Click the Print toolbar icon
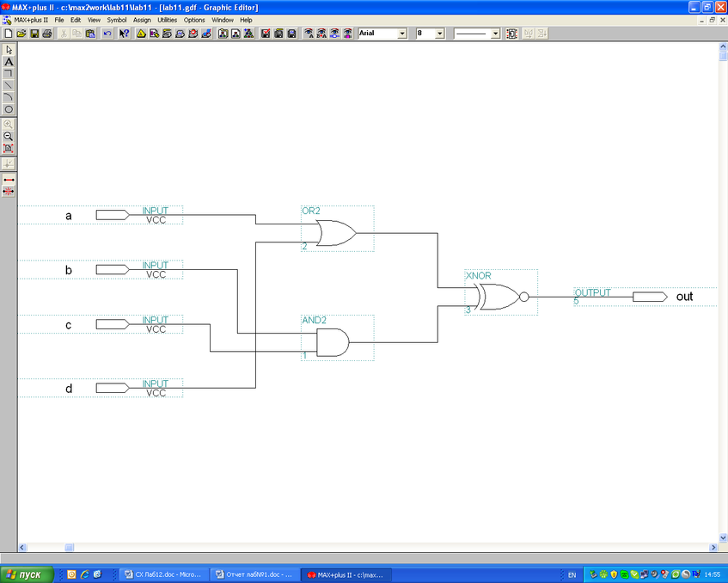The width and height of the screenshot is (728, 583). pos(47,34)
